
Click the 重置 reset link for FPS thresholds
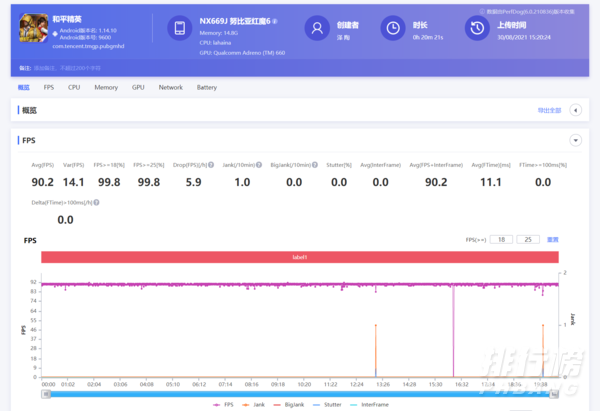(552, 240)
